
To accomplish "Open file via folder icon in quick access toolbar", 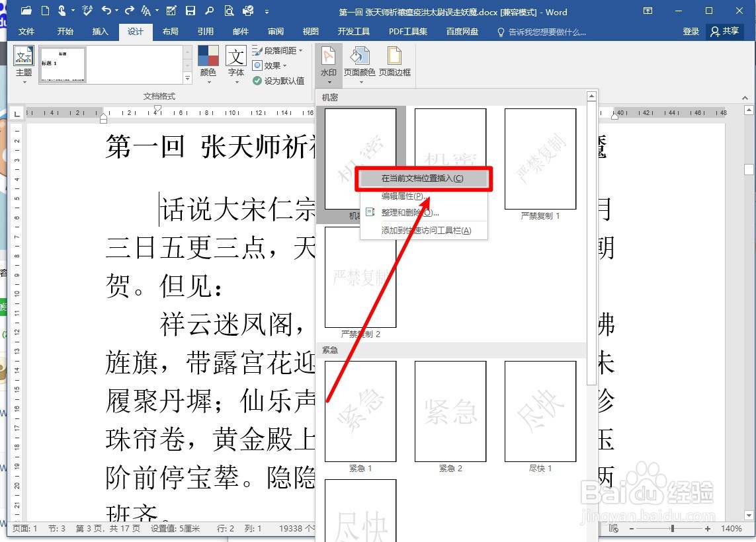I will pyautogui.click(x=26, y=10).
